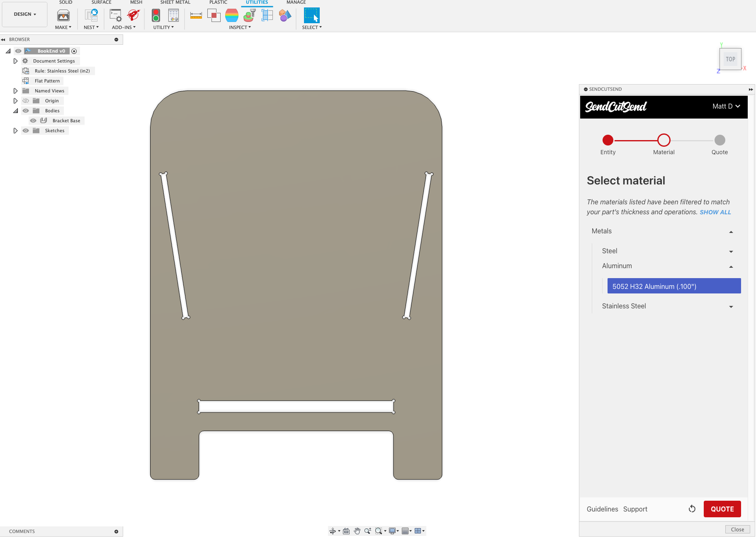Click the red rocket SendCutSend add-in icon
Screen dimensions: 756x538
click(134, 16)
